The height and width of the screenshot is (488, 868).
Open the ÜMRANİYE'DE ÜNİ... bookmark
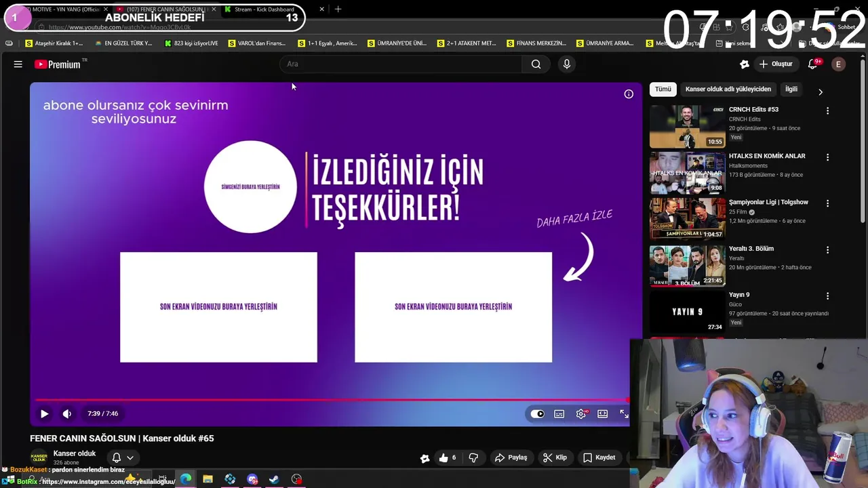click(x=397, y=43)
